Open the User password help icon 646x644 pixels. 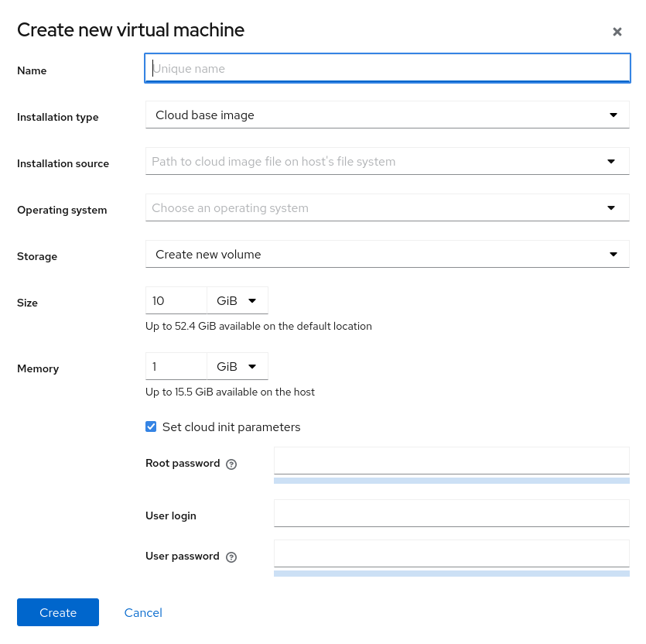click(x=231, y=557)
